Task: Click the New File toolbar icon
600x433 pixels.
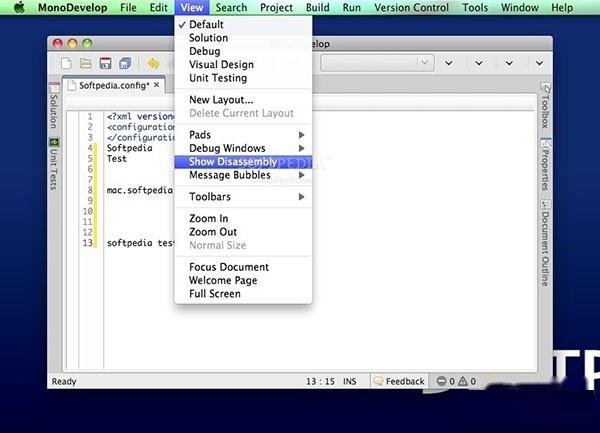Action: point(66,63)
